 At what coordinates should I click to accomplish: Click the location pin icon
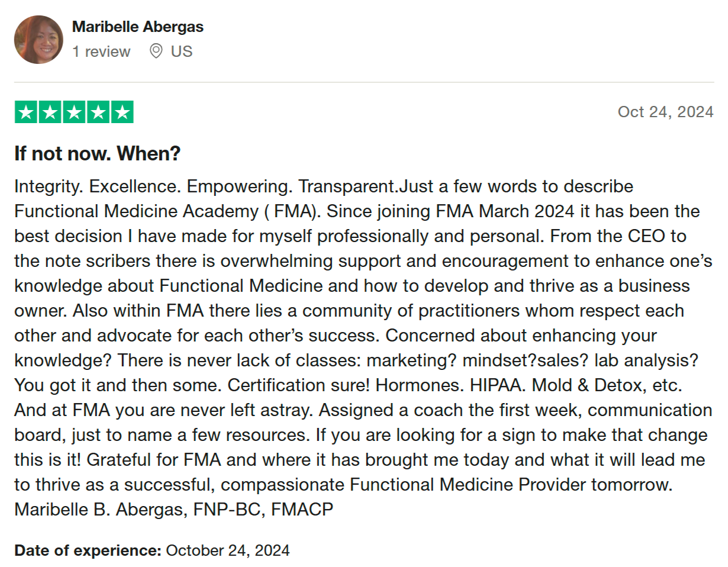[x=156, y=51]
